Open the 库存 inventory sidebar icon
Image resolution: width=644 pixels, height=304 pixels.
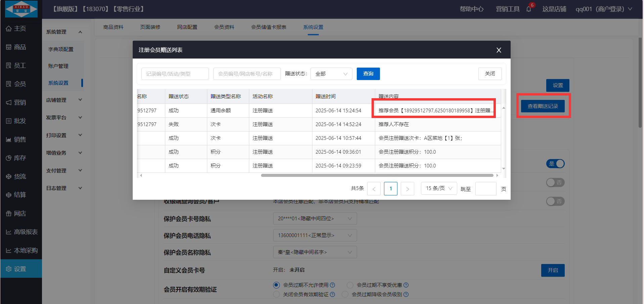point(9,158)
